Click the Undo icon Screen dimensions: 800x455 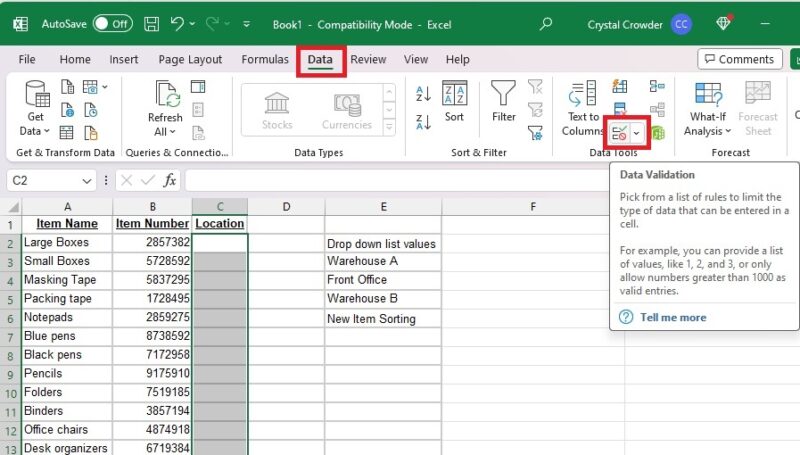(x=177, y=23)
